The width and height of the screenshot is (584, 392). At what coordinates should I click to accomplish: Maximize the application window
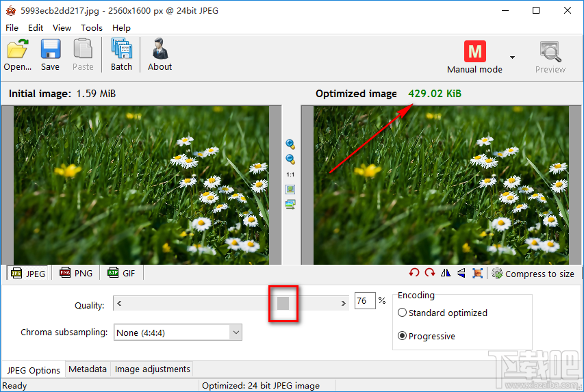tap(536, 10)
